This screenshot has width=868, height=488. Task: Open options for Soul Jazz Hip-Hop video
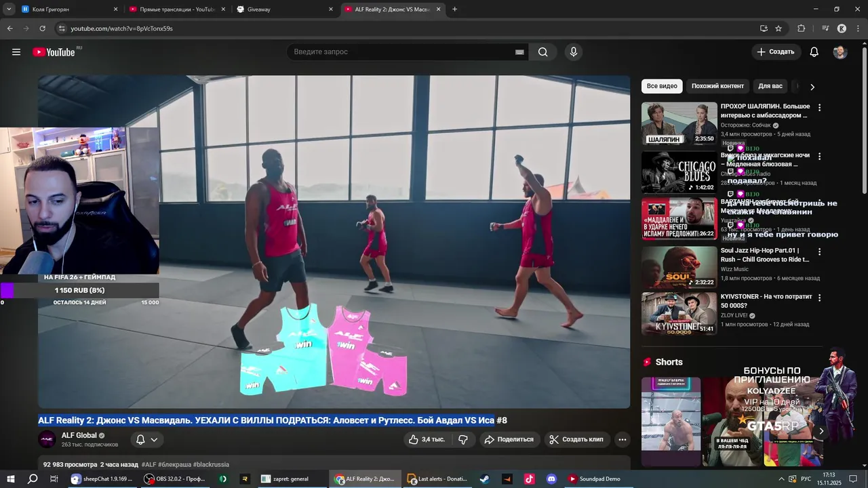click(819, 251)
